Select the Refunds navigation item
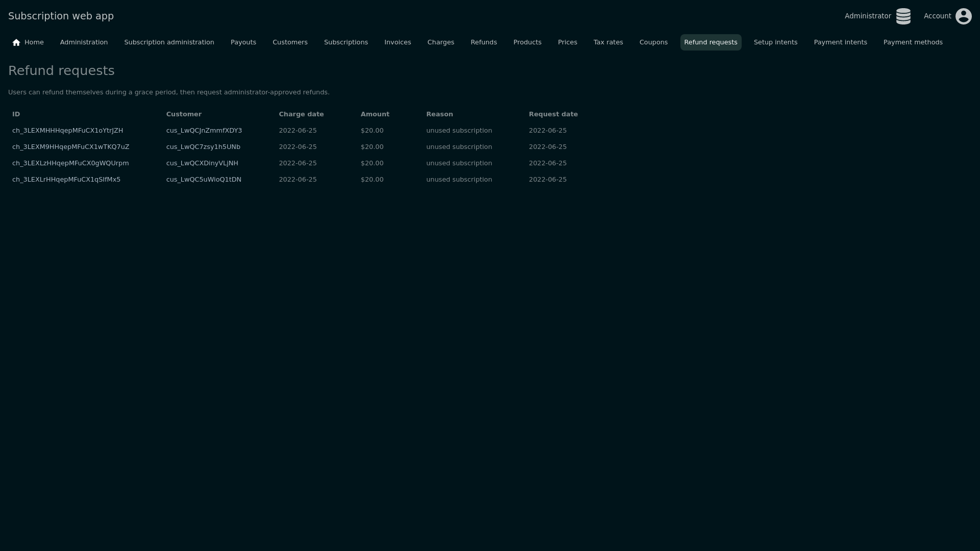Viewport: 980px width, 551px height. click(x=483, y=42)
